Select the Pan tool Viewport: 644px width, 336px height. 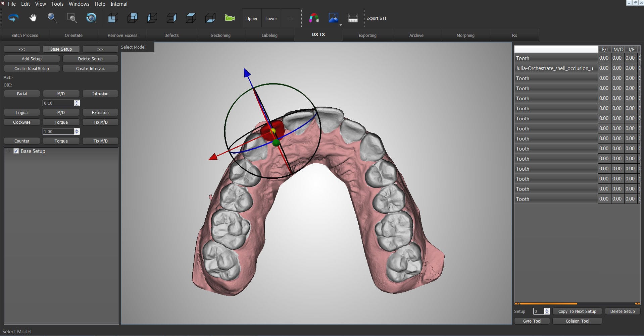33,18
